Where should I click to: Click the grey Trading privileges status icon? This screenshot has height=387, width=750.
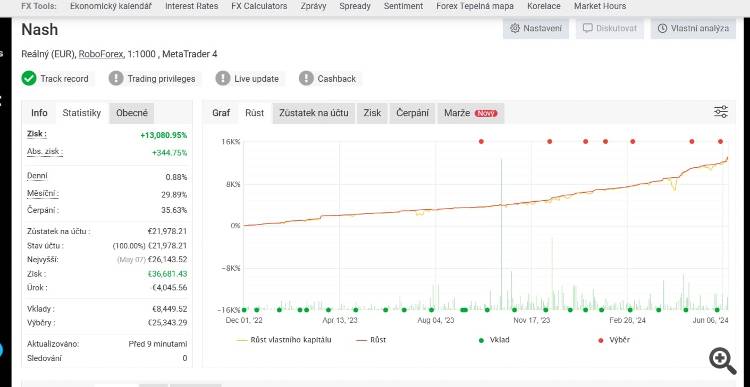pos(116,78)
